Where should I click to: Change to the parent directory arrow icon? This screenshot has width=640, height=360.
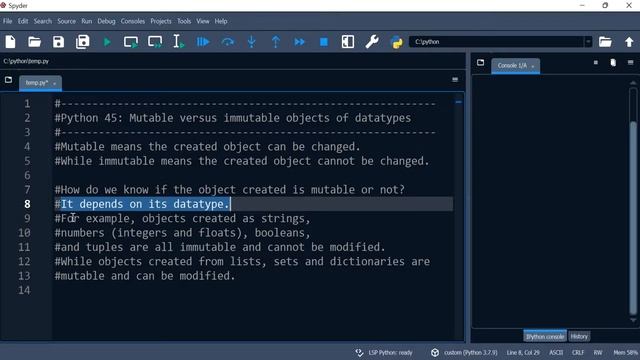point(629,42)
